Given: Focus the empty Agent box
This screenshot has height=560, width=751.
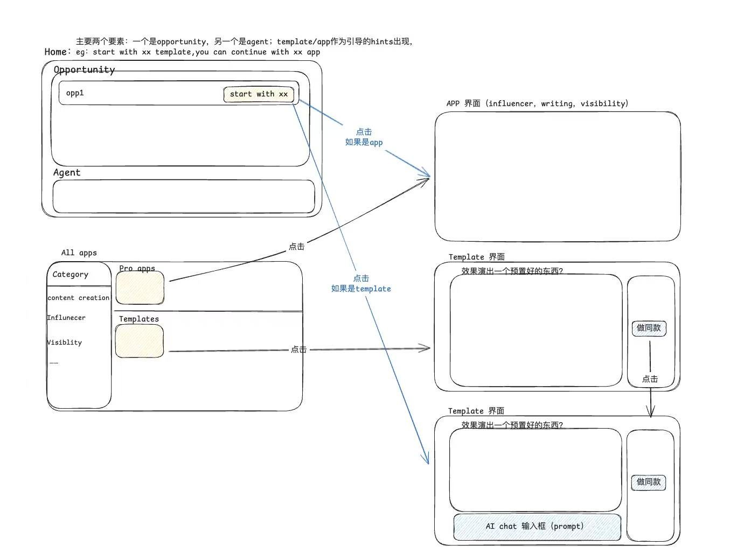Looking at the screenshot, I should point(184,197).
